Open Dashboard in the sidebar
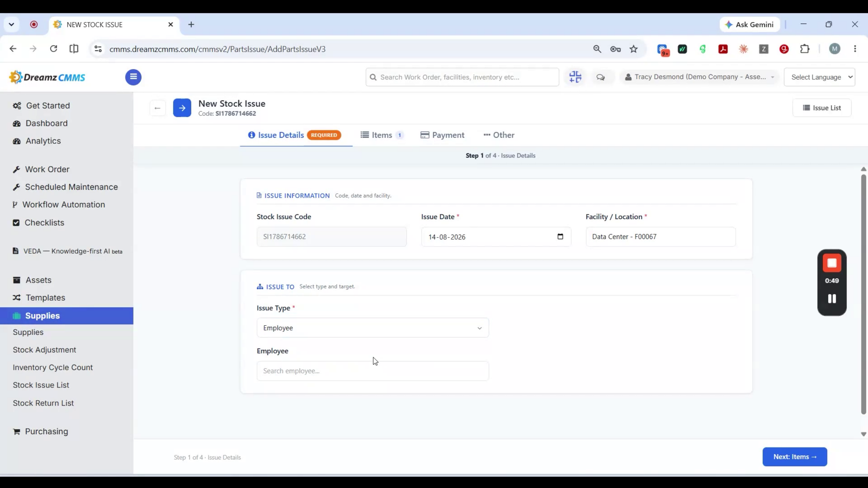The width and height of the screenshot is (868, 488). pos(40,123)
